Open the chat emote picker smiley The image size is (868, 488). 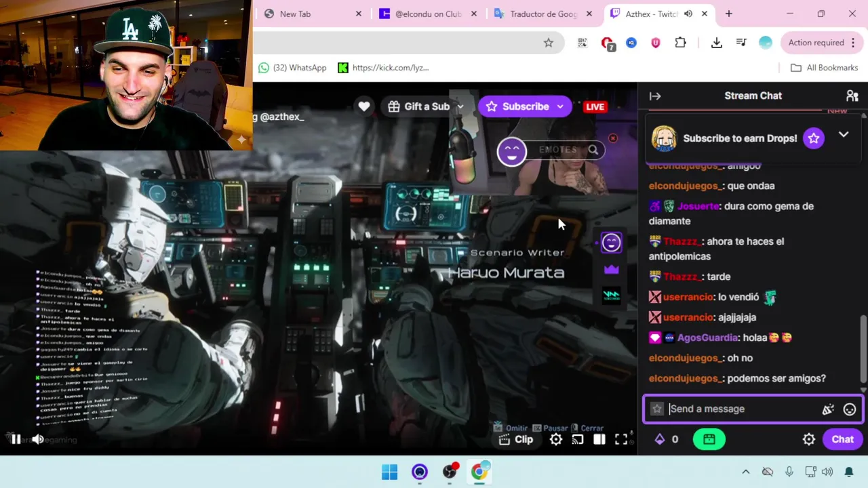[850, 409]
